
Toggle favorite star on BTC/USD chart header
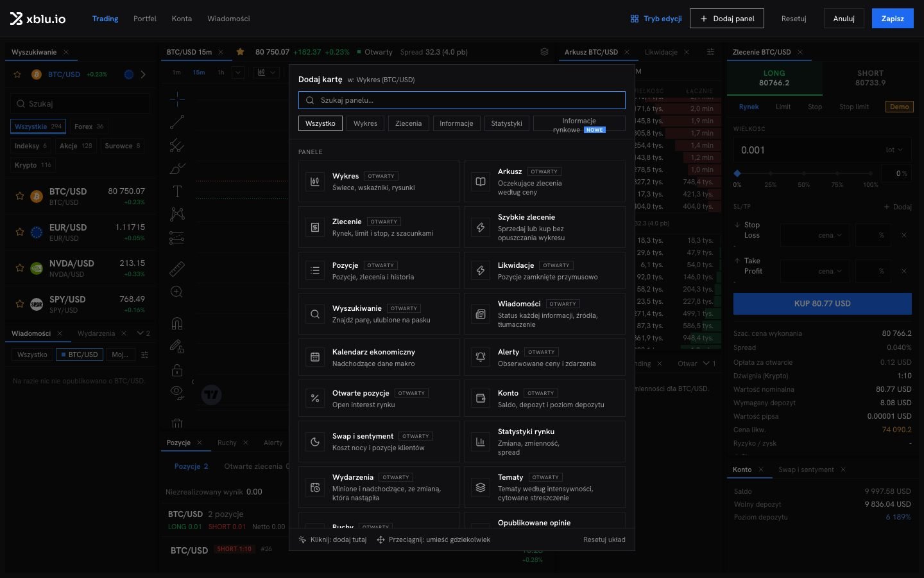[240, 52]
